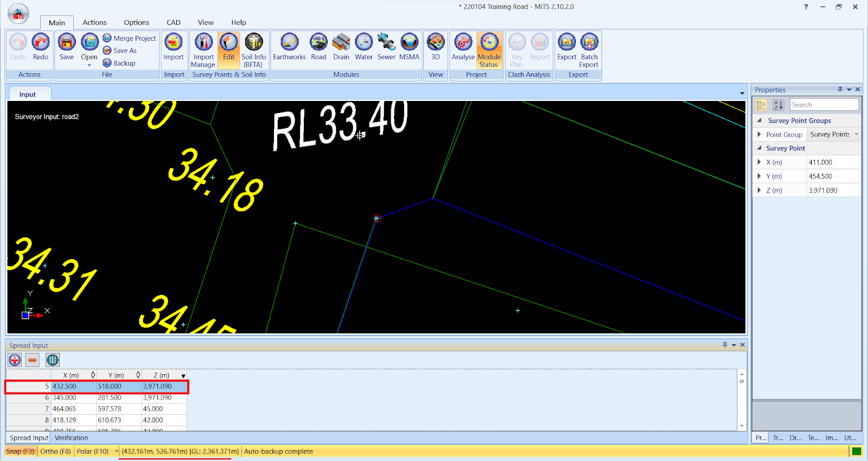Click Save As
This screenshot has height=461, width=868.
(x=120, y=50)
